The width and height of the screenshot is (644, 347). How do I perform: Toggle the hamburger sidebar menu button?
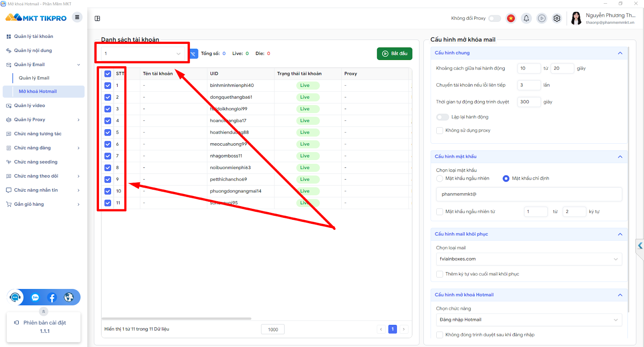coord(77,17)
